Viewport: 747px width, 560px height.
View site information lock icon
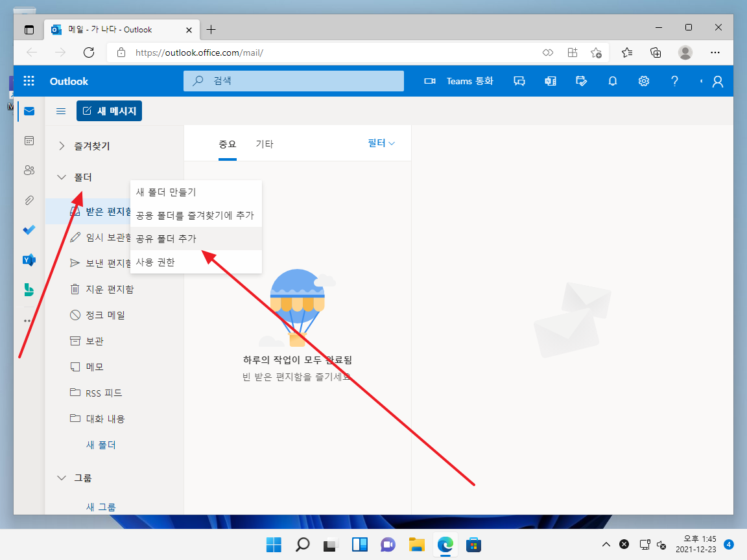coord(121,52)
